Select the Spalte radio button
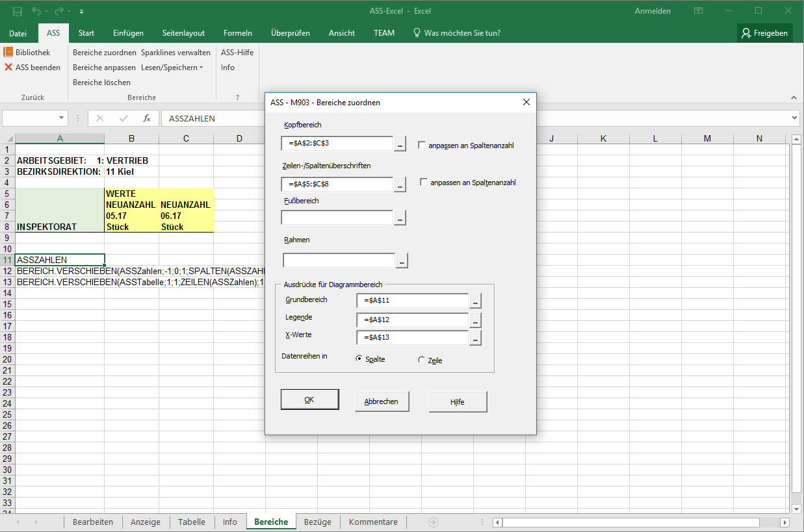This screenshot has width=804, height=532. click(x=359, y=359)
